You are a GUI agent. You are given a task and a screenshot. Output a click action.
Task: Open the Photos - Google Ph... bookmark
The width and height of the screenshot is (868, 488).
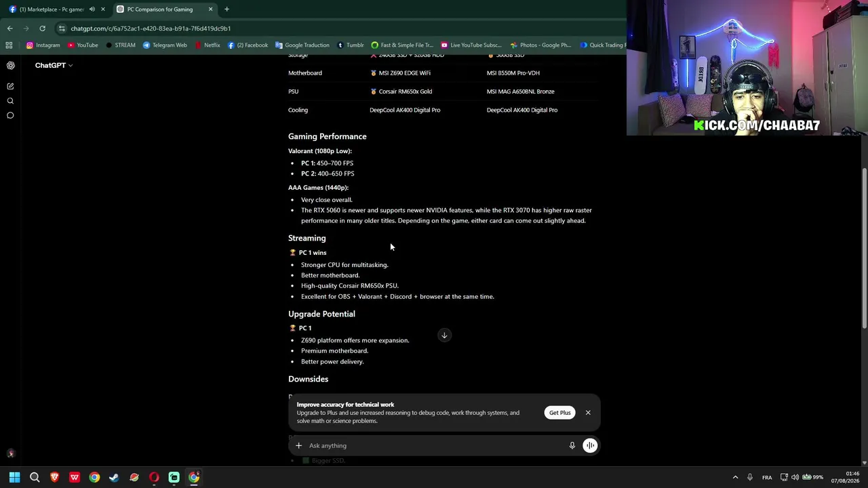(541, 45)
